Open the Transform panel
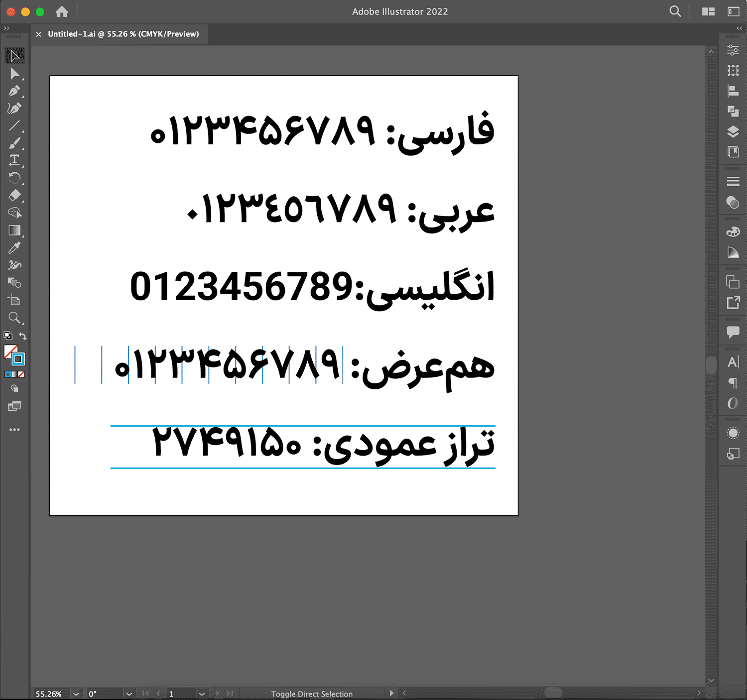 click(x=733, y=71)
